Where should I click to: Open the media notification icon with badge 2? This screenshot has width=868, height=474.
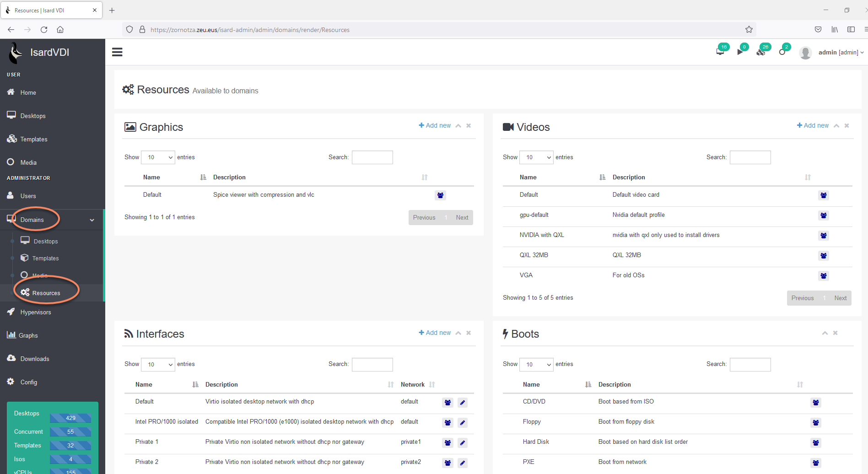coord(782,52)
